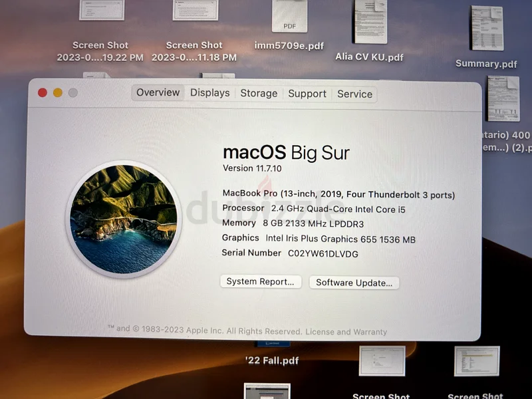Open the Displays tab
Viewport: 532px width, 399px height.
coord(209,93)
